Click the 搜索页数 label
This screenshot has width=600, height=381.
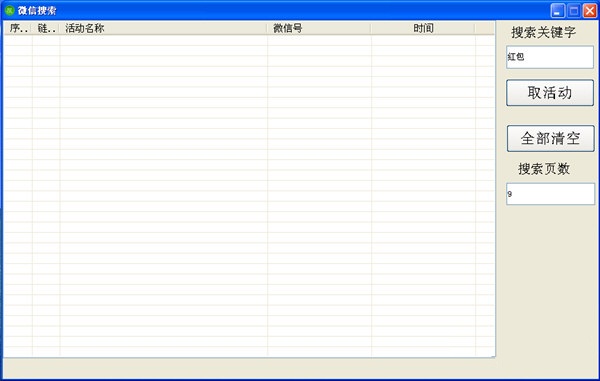tap(544, 169)
